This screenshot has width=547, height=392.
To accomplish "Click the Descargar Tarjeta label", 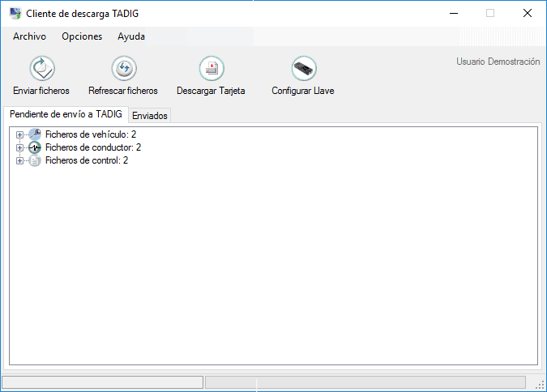I will click(211, 91).
